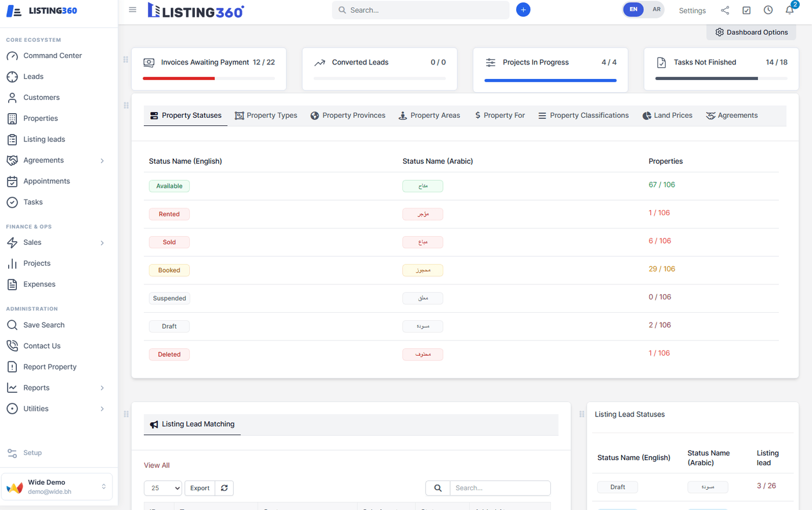Image resolution: width=812 pixels, height=510 pixels.
Task: Open Settings in the top bar
Action: (x=693, y=10)
